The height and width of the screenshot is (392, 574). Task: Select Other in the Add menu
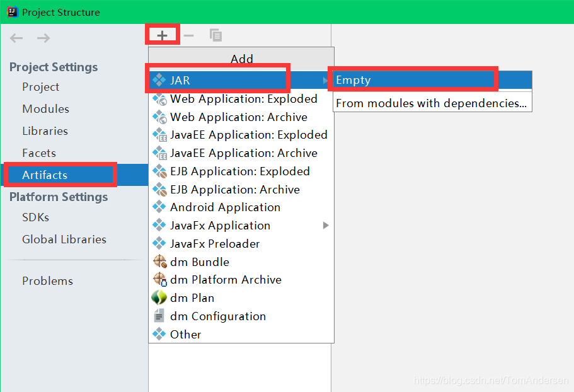[241, 334]
